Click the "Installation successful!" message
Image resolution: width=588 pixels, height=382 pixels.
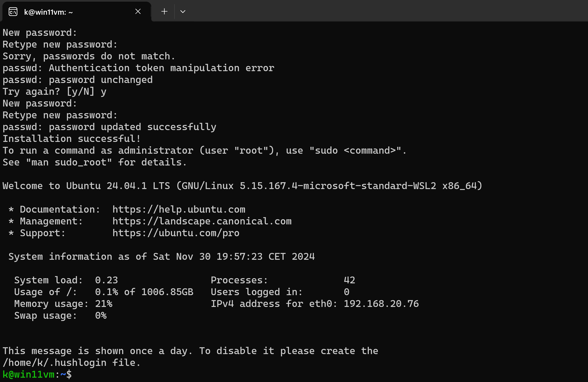(72, 139)
